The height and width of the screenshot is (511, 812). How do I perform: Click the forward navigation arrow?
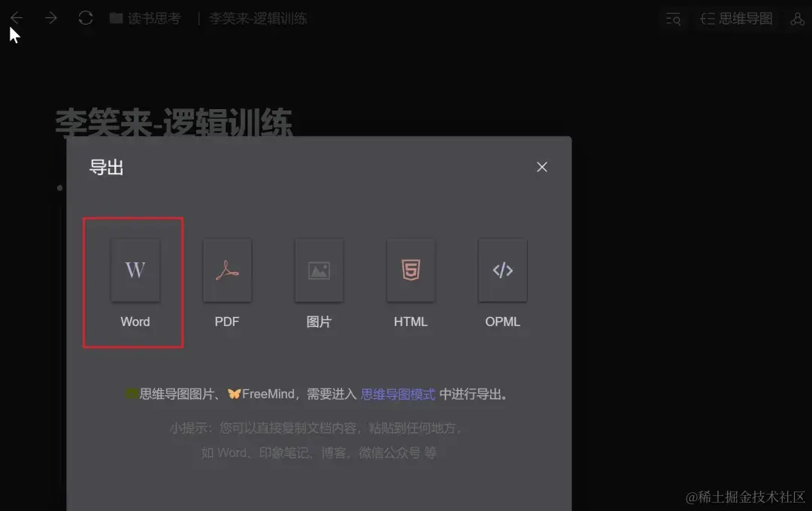pos(50,17)
